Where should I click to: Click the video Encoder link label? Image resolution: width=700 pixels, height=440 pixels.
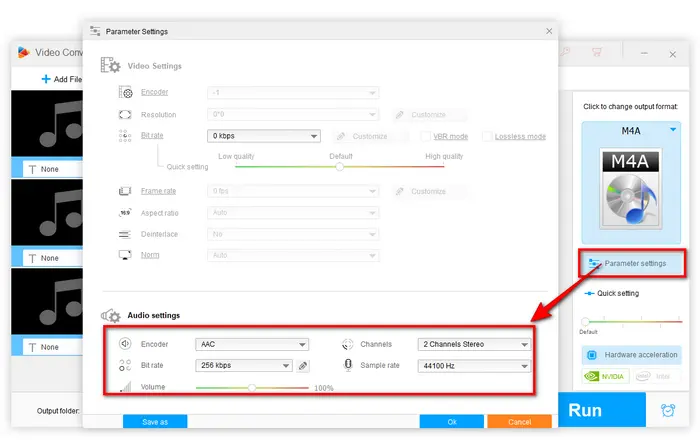(x=154, y=92)
